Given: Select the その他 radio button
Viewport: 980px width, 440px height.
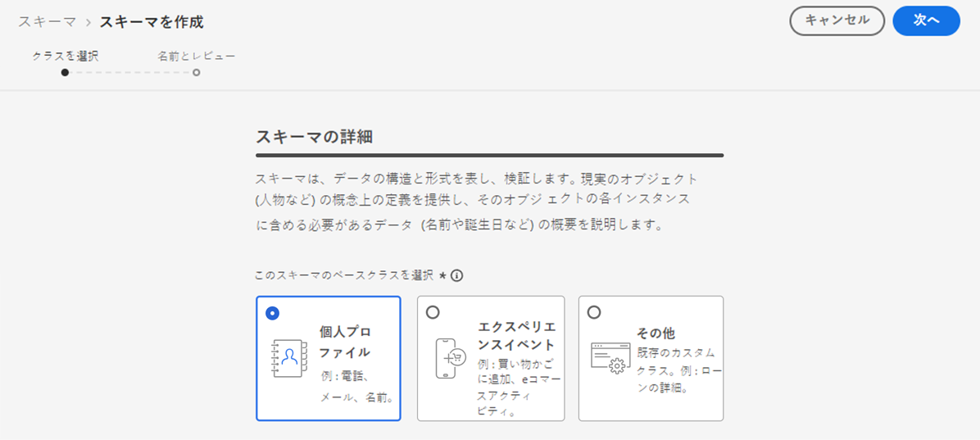Looking at the screenshot, I should click(x=594, y=312).
